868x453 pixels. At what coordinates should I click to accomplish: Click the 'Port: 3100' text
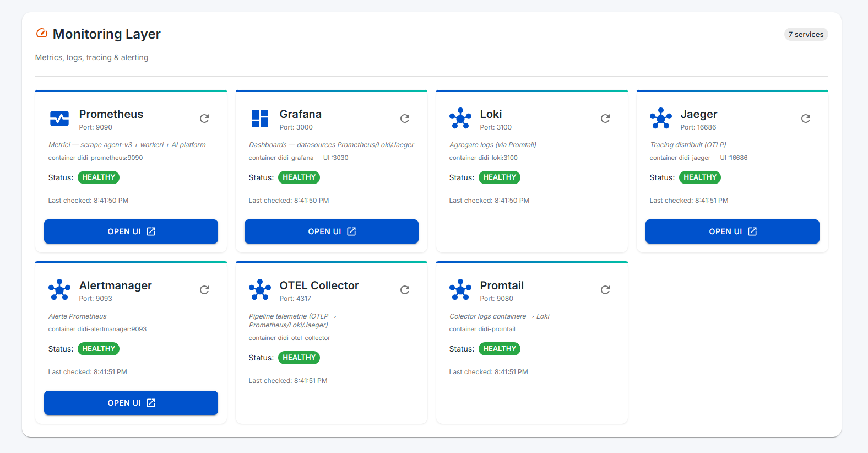[x=496, y=127]
